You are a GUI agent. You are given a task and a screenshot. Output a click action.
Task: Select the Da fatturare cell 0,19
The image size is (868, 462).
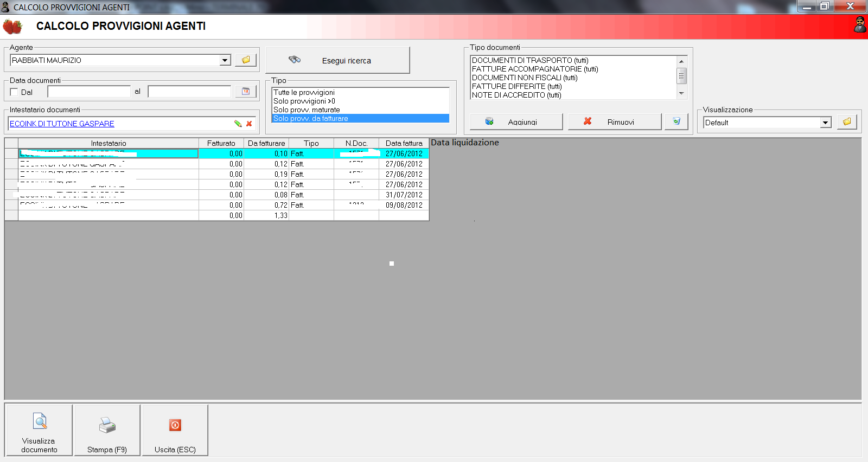266,174
